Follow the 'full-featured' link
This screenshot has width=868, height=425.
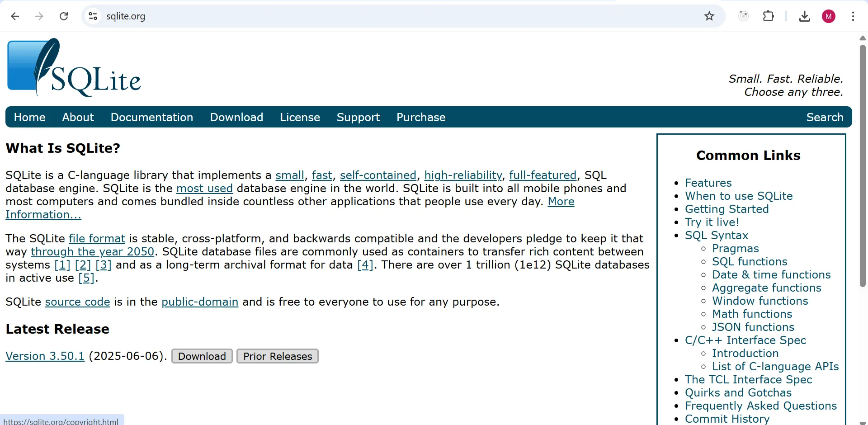click(x=542, y=175)
